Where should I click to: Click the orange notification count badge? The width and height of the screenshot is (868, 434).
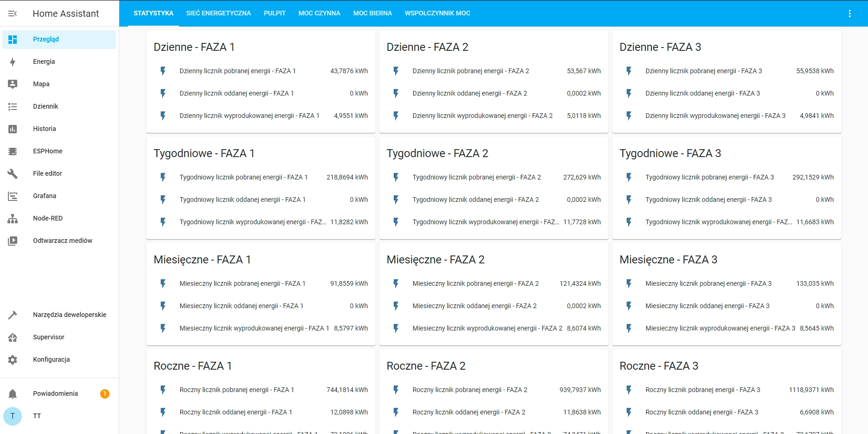pos(105,394)
